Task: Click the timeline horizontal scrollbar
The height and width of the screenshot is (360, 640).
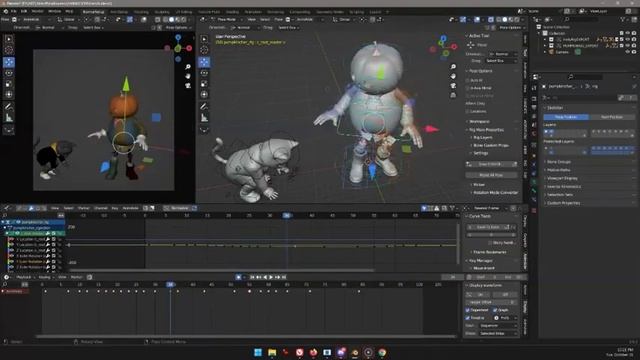Action: (x=245, y=336)
